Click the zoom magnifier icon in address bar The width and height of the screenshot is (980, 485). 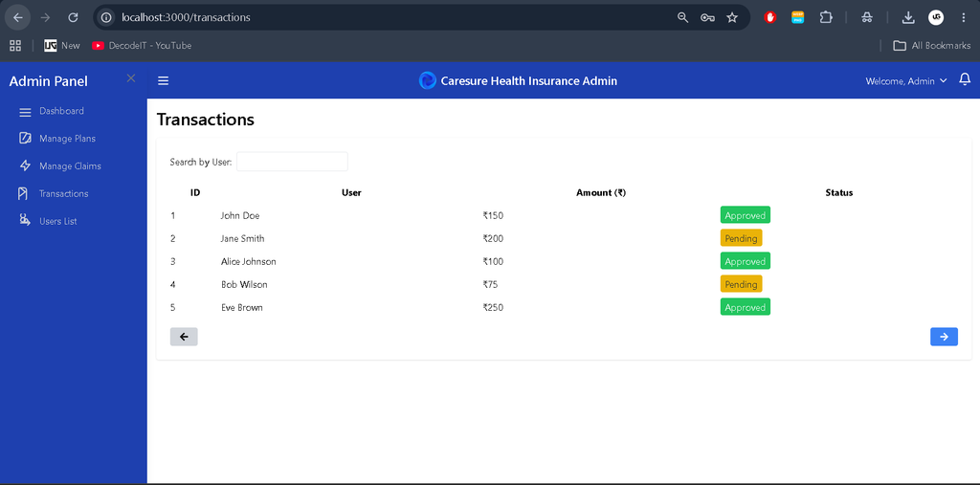pyautogui.click(x=682, y=17)
